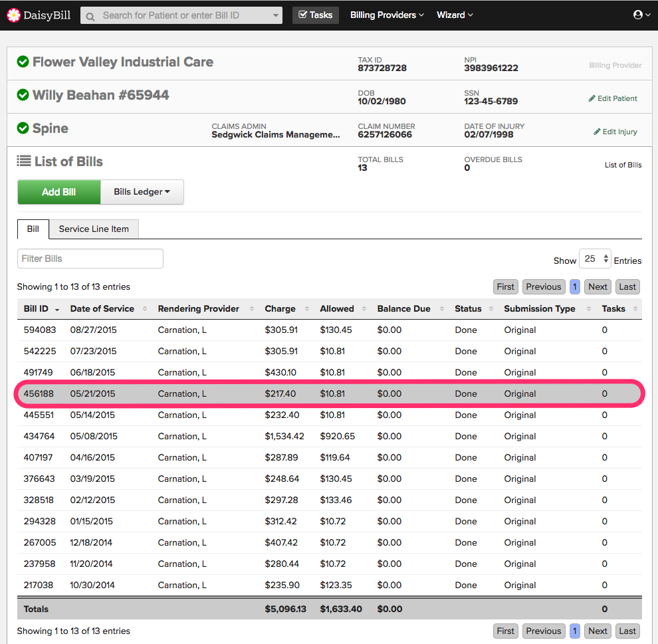Click Sedgwick Claims Management claims admin name

[x=275, y=135]
